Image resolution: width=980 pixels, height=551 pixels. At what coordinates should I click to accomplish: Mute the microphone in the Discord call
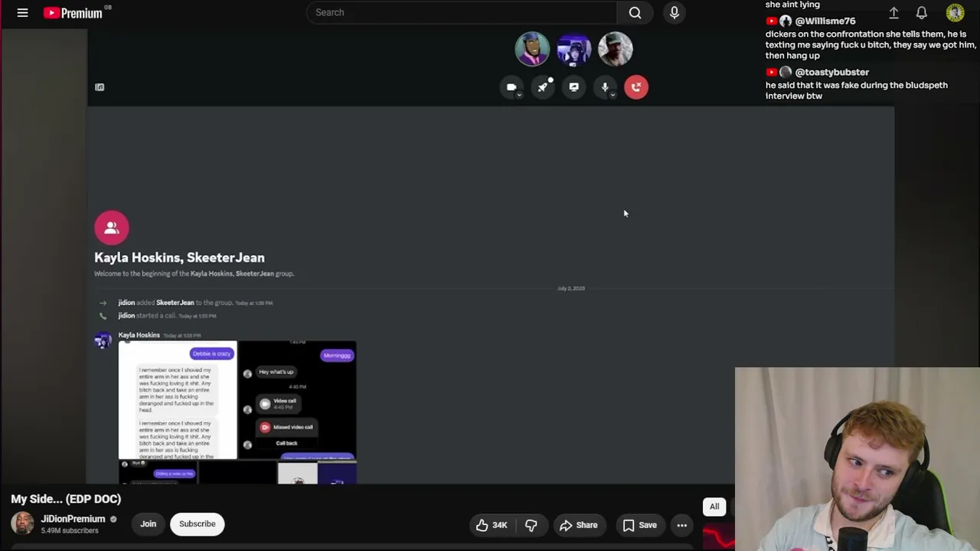[604, 86]
